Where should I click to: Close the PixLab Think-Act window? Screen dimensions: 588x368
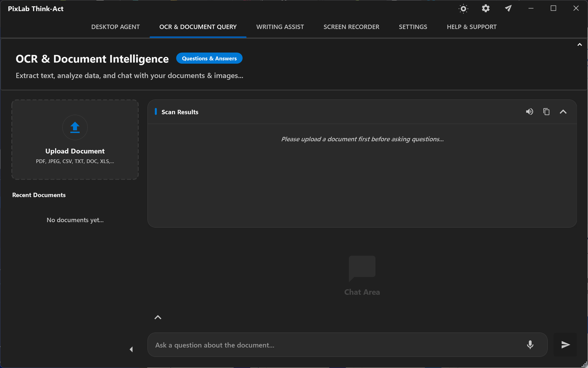pyautogui.click(x=576, y=9)
